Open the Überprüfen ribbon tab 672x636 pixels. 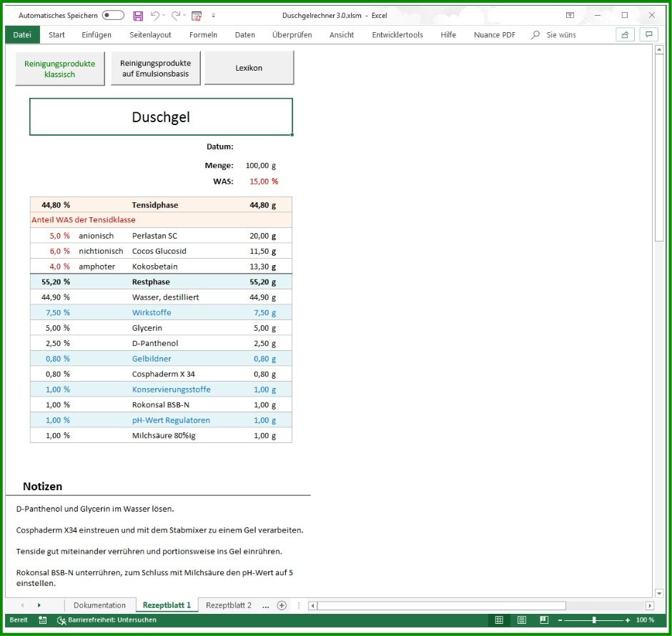coord(292,35)
